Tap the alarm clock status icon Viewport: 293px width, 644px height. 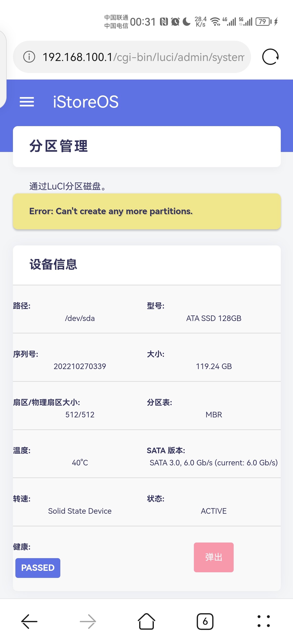click(x=175, y=22)
